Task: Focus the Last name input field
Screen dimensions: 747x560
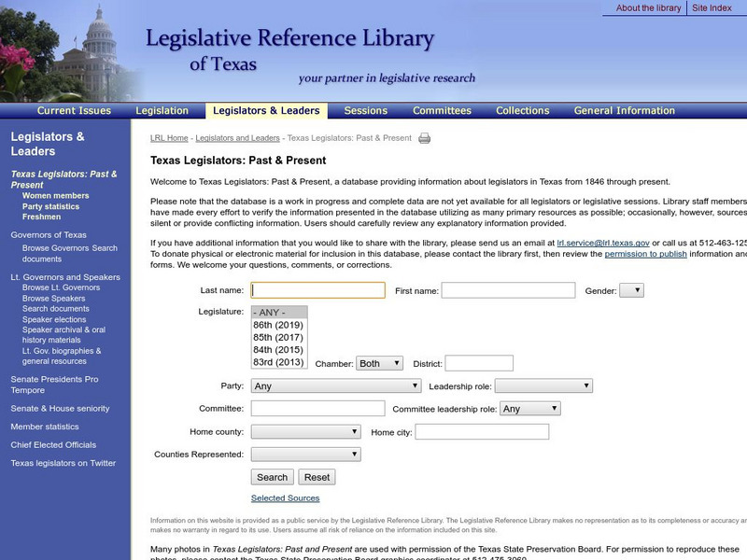Action: click(x=317, y=290)
